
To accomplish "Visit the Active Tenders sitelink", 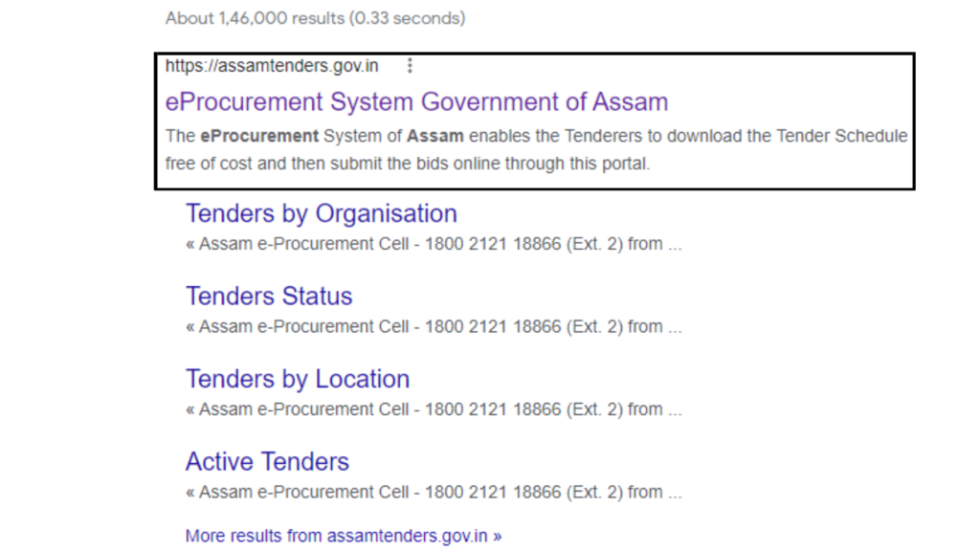I will (267, 462).
